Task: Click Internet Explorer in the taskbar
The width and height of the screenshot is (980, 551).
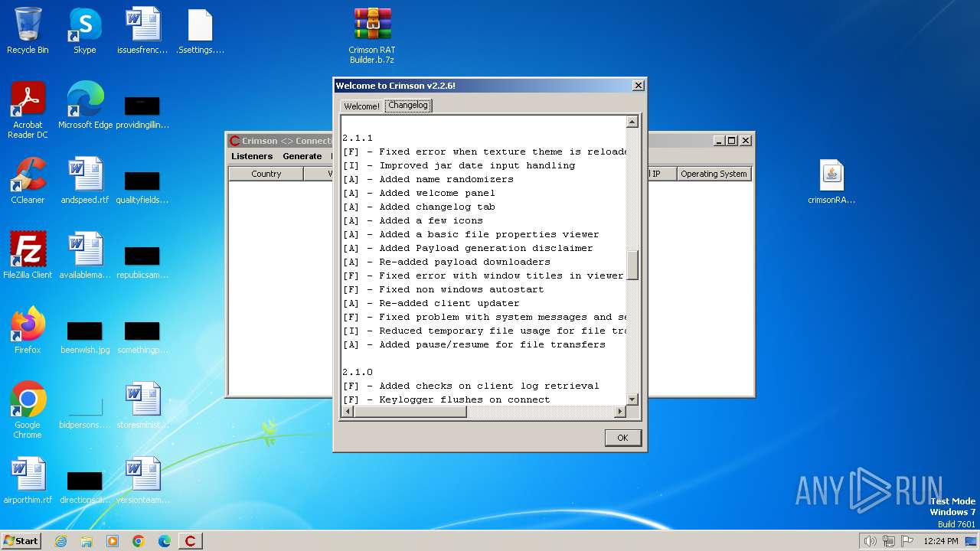Action: [60, 541]
